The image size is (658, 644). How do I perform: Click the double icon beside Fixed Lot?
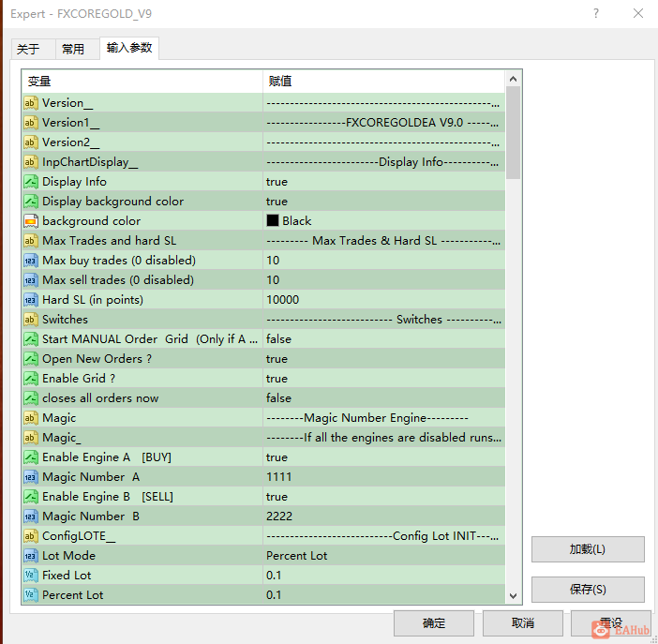click(x=31, y=576)
